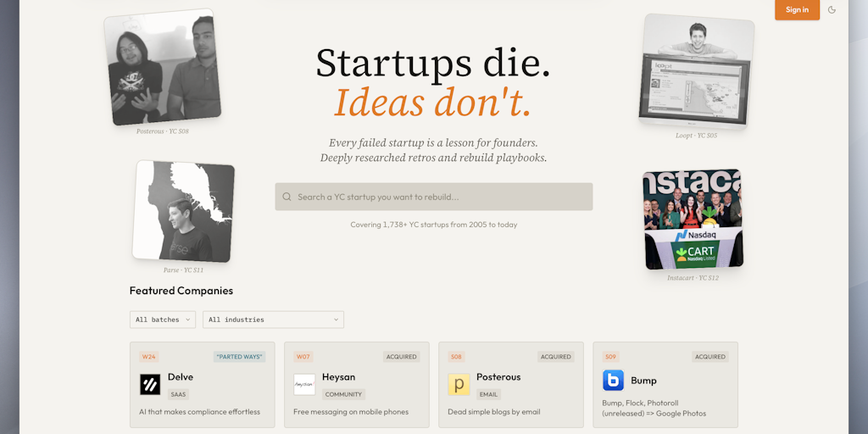
Task: Open the Loopt YC S05 photo
Action: (697, 71)
